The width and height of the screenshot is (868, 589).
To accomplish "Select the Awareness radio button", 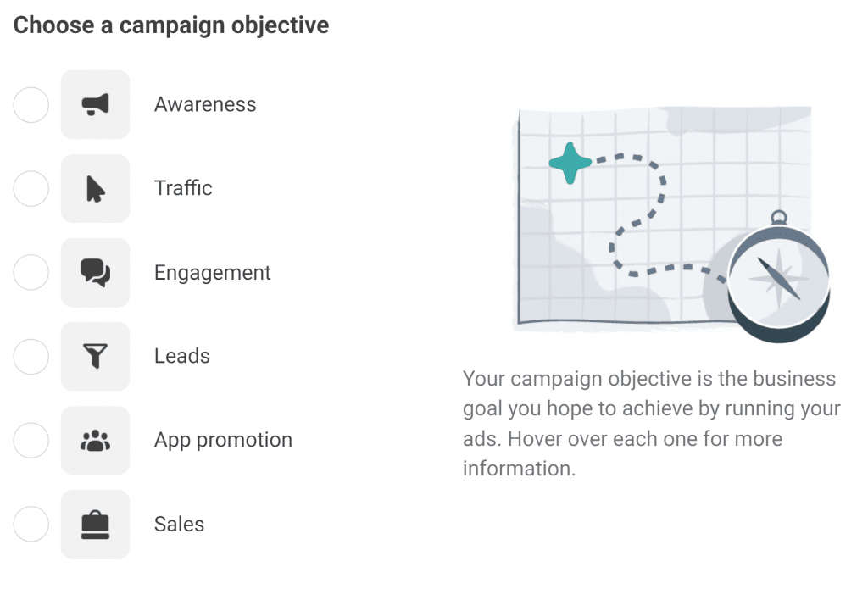I will pyautogui.click(x=31, y=104).
